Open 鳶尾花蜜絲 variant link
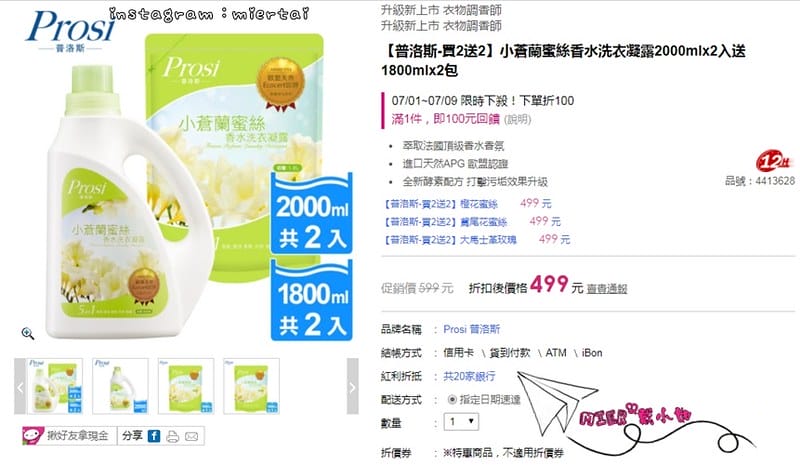The height and width of the screenshot is (465, 800). pos(445,222)
